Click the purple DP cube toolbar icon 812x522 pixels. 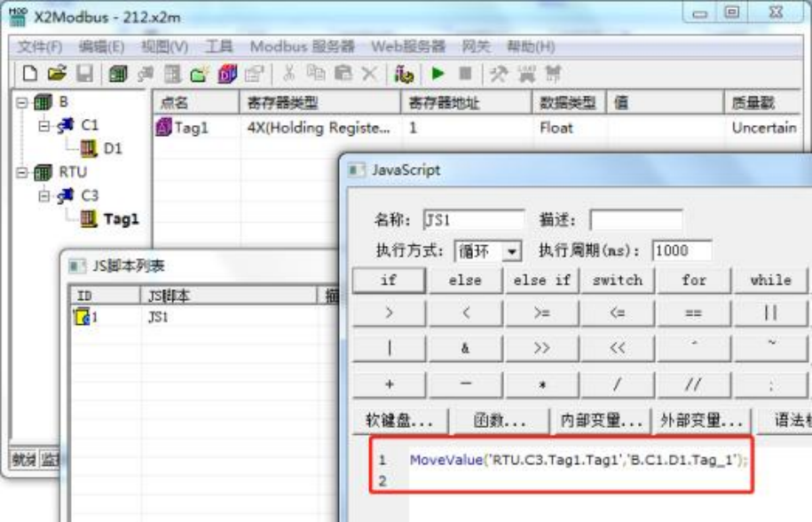(227, 74)
